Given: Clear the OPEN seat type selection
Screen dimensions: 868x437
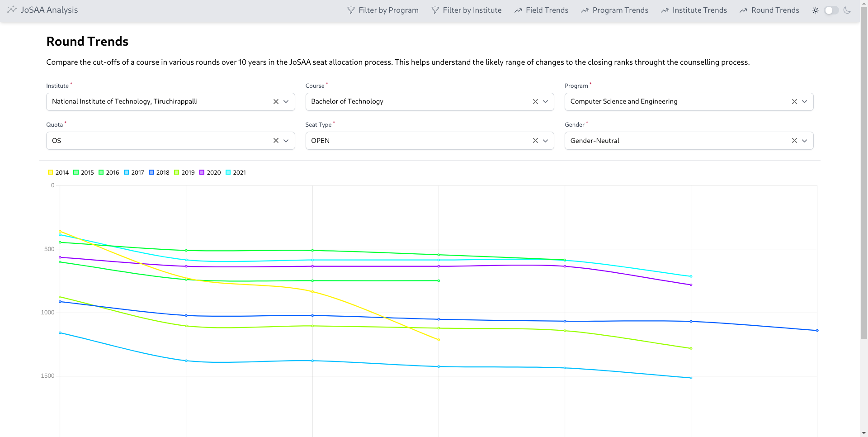Looking at the screenshot, I should click(x=535, y=141).
